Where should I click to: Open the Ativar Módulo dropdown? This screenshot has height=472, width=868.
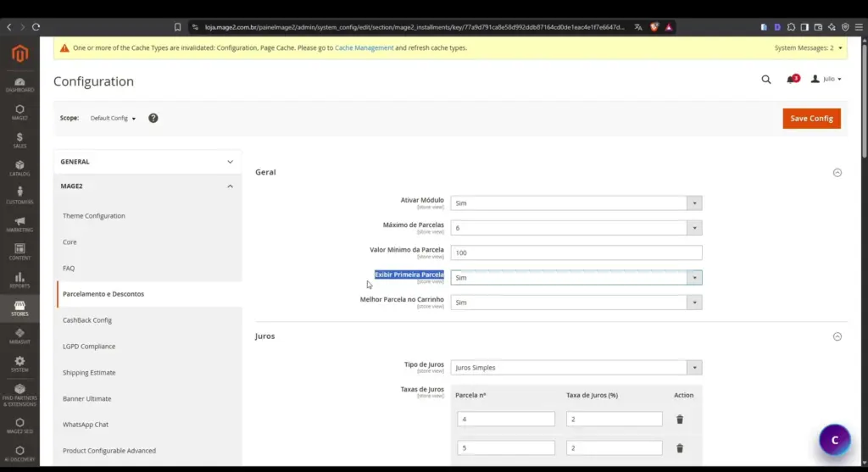click(576, 203)
